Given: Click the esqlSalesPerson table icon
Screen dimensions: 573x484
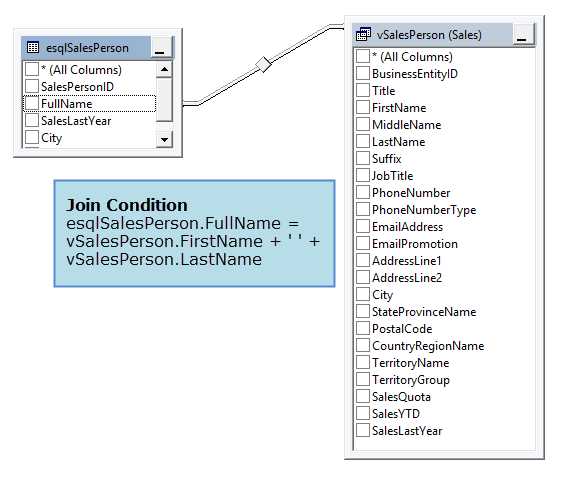Looking at the screenshot, I should [x=33, y=48].
